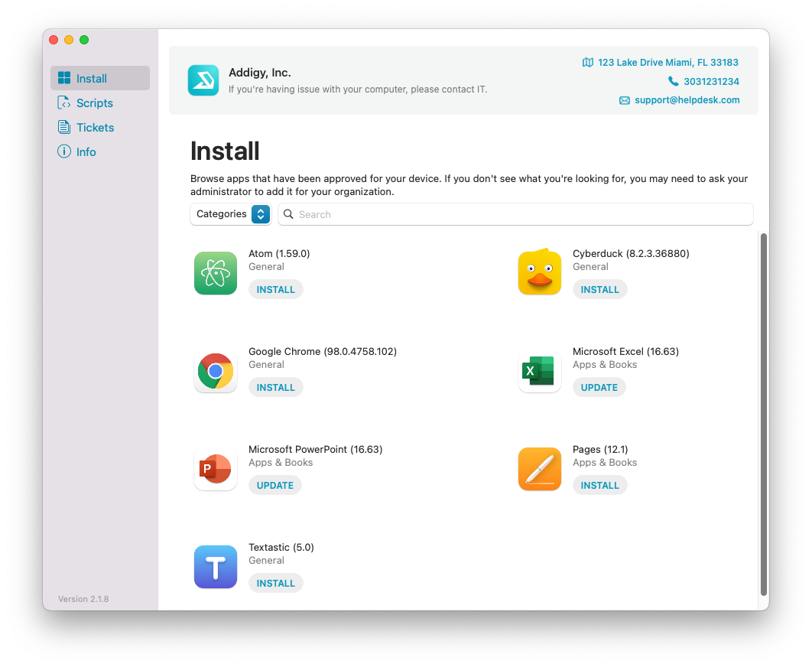812x667 pixels.
Task: Click Google Chrome (98.0.4758.102) title
Action: click(x=323, y=351)
